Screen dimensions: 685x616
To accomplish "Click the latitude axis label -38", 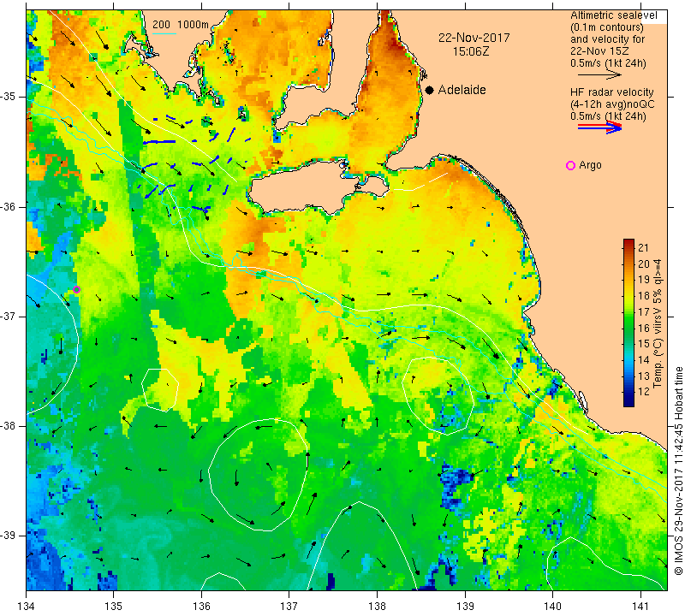I will pyautogui.click(x=9, y=426).
